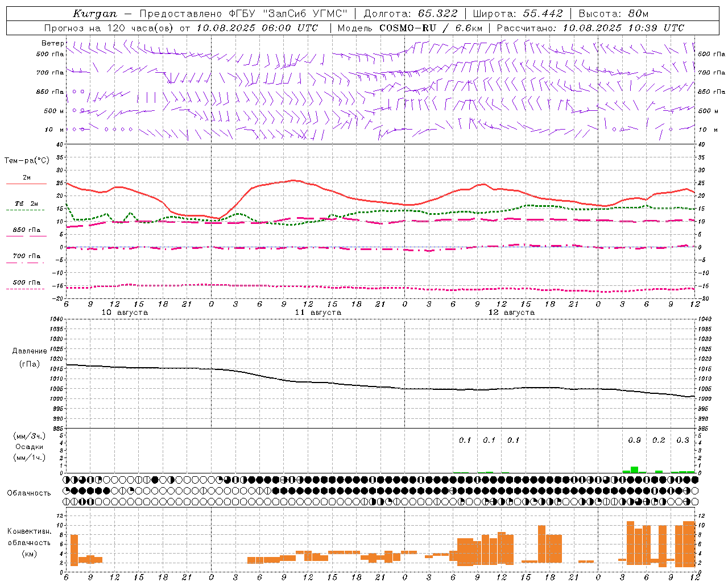Click the Kurgan station title

pyautogui.click(x=94, y=14)
